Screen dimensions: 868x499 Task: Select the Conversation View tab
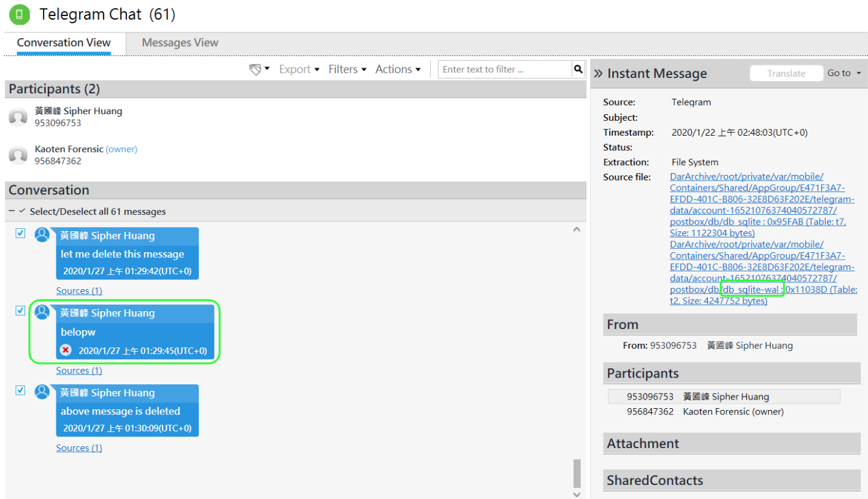(x=64, y=42)
